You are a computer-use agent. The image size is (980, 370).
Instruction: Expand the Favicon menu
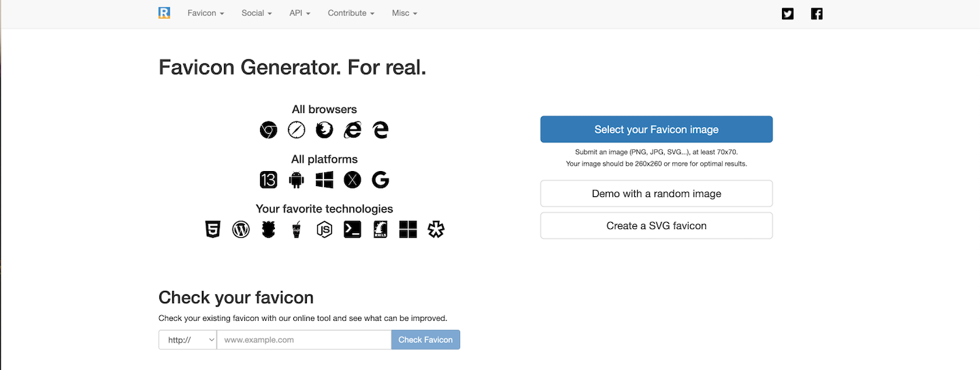(206, 13)
